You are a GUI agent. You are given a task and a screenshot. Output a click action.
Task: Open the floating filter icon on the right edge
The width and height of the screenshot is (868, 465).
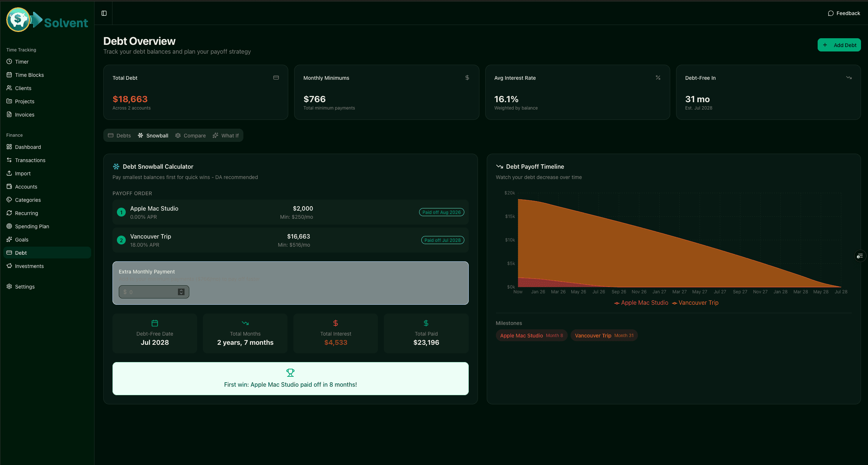tap(860, 255)
